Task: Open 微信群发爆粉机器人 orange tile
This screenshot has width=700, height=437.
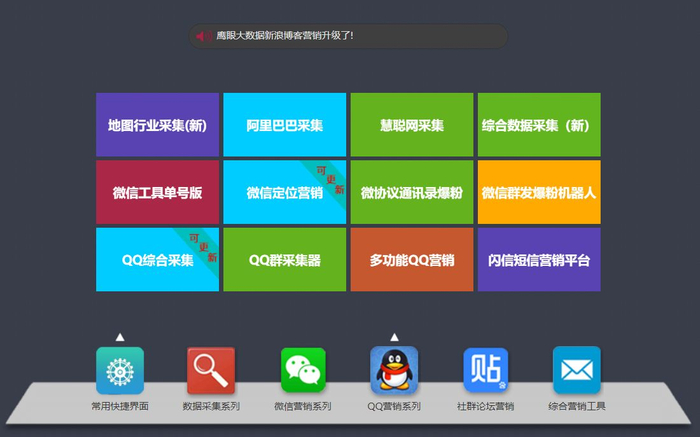Action: point(539,192)
